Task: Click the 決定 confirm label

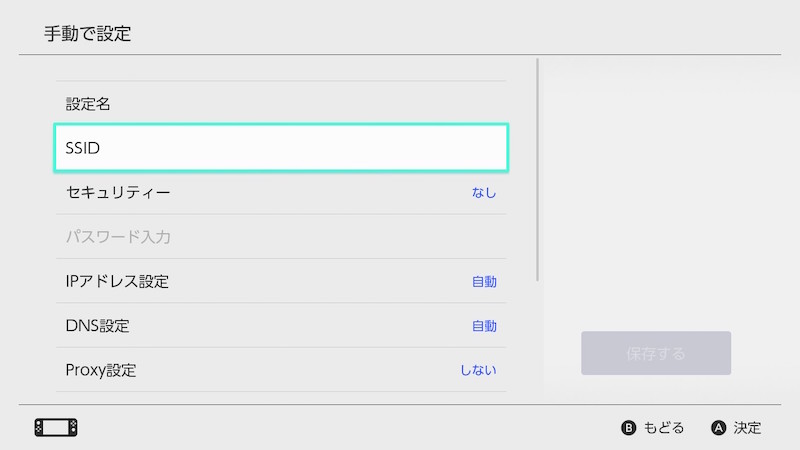Action: [x=747, y=428]
